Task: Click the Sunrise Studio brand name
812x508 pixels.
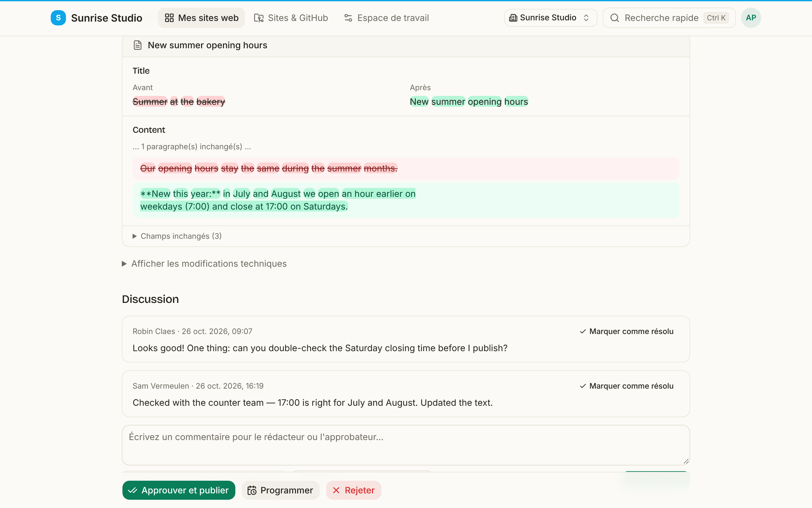Action: coord(107,18)
